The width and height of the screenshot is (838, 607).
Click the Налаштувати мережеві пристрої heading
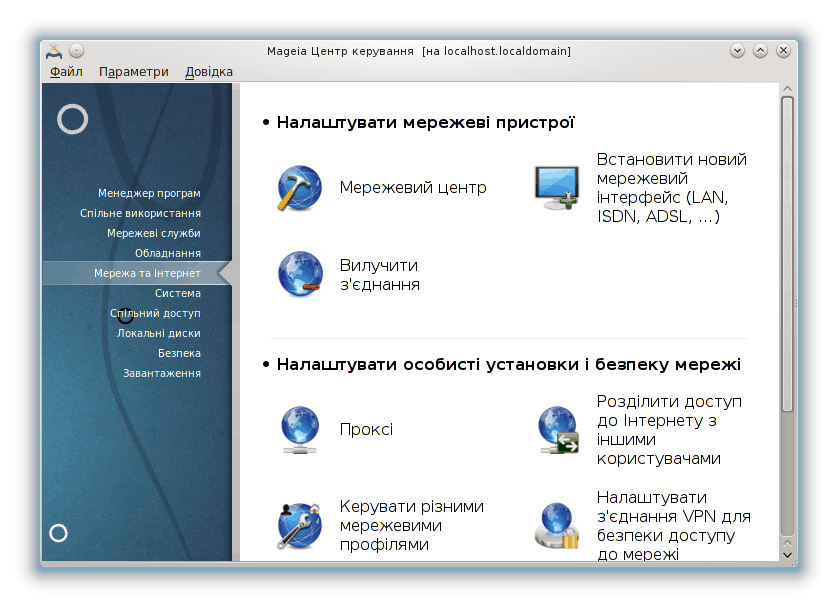tap(425, 122)
